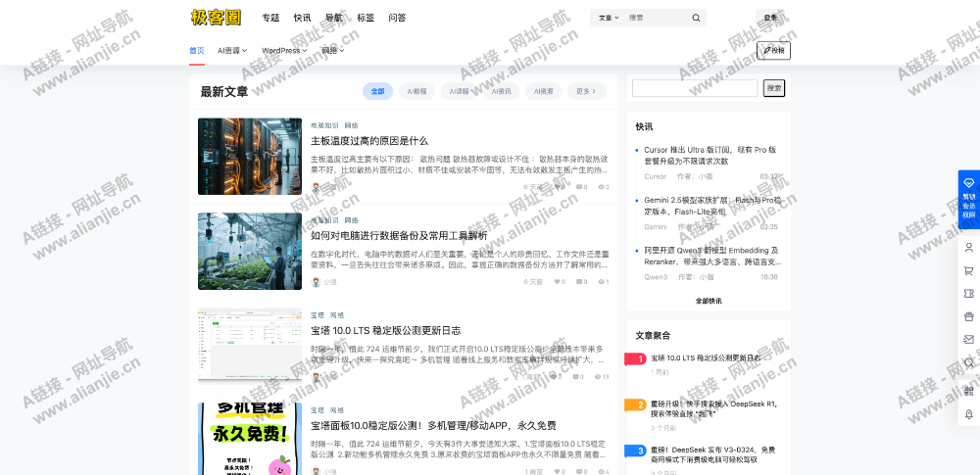
Task: Click like heart on 如何对电脑进行数据备份 article
Action: tap(557, 282)
